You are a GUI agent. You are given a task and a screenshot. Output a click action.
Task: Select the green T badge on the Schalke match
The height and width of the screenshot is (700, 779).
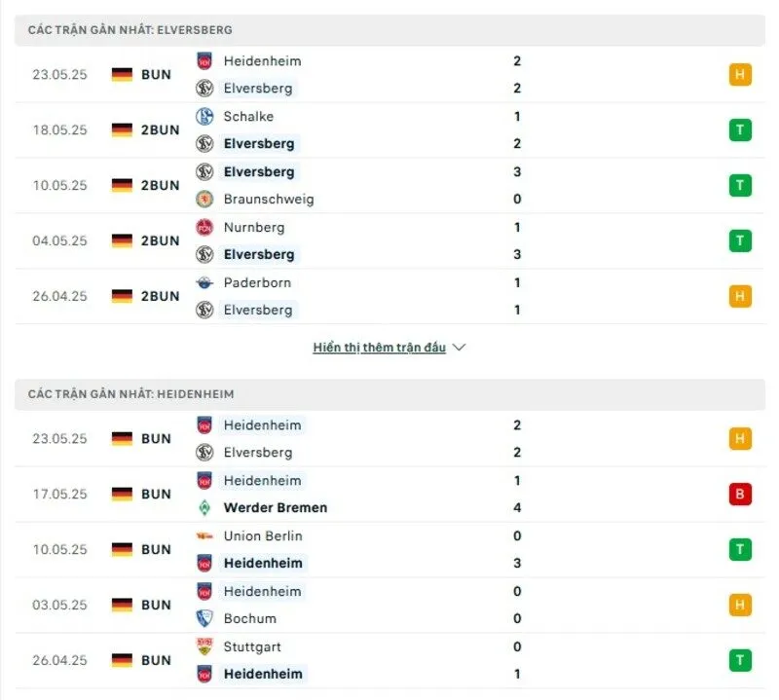tap(739, 129)
